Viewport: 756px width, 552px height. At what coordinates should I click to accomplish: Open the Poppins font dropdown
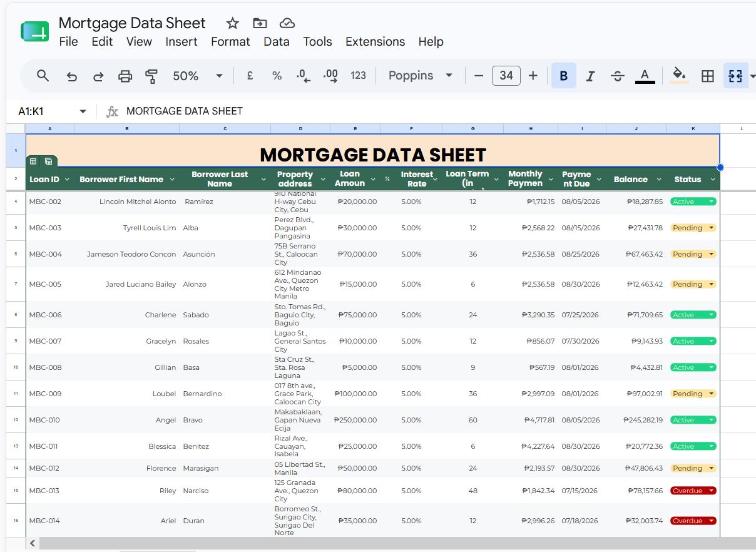[421, 76]
